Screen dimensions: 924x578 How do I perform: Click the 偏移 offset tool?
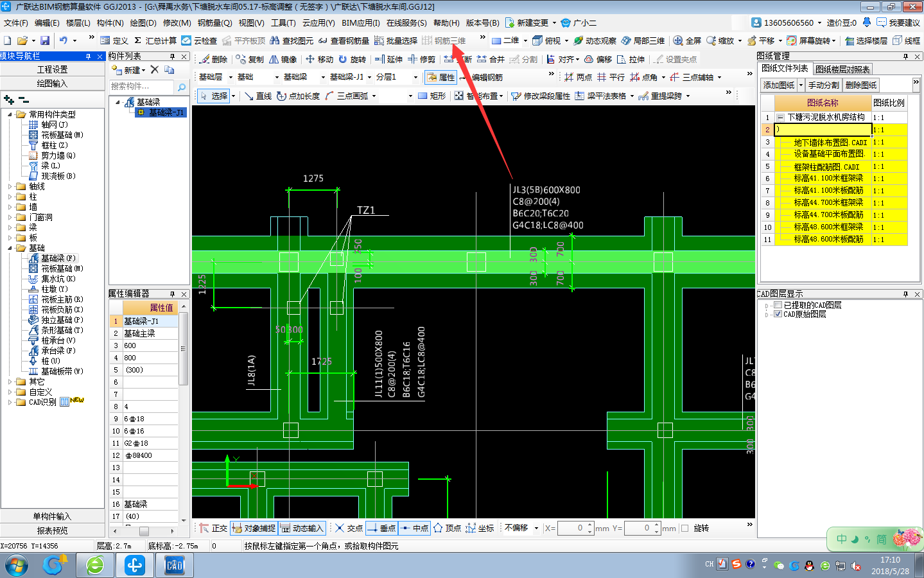coord(598,59)
